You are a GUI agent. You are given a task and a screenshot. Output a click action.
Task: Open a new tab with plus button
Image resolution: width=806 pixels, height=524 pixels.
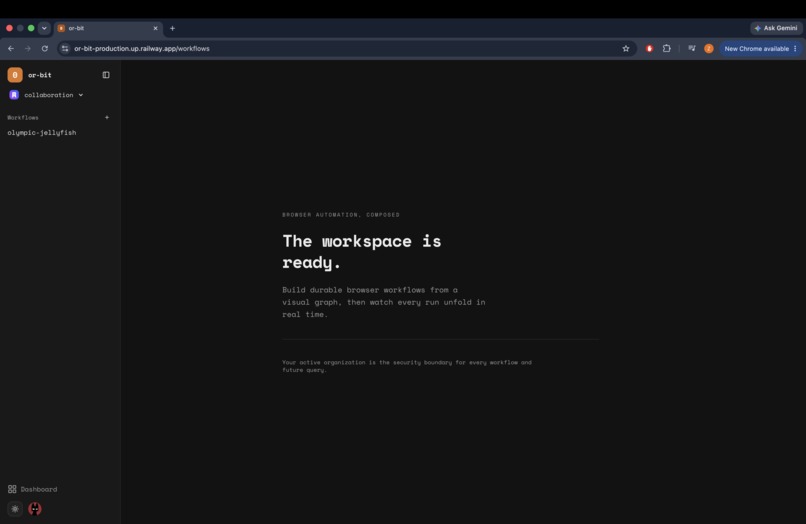click(x=172, y=28)
